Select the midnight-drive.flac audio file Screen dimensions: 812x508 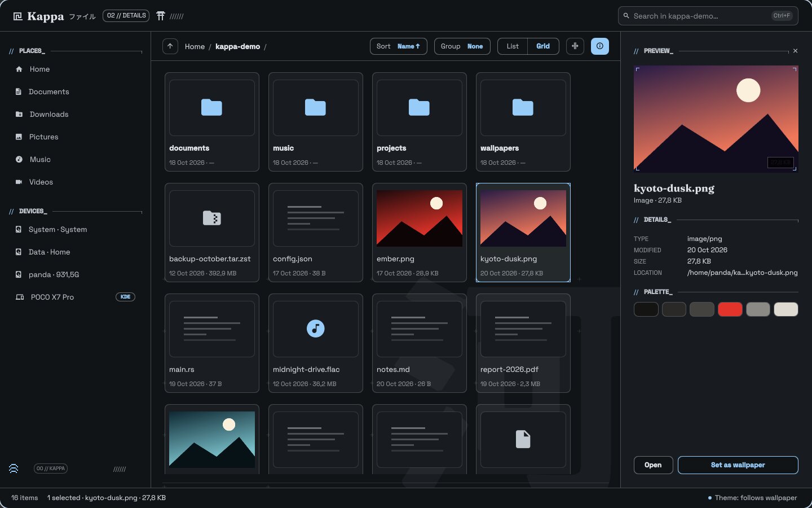tap(316, 343)
